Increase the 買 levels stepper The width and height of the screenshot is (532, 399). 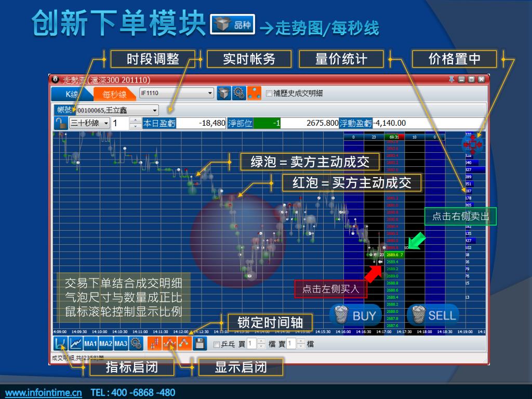point(261,341)
